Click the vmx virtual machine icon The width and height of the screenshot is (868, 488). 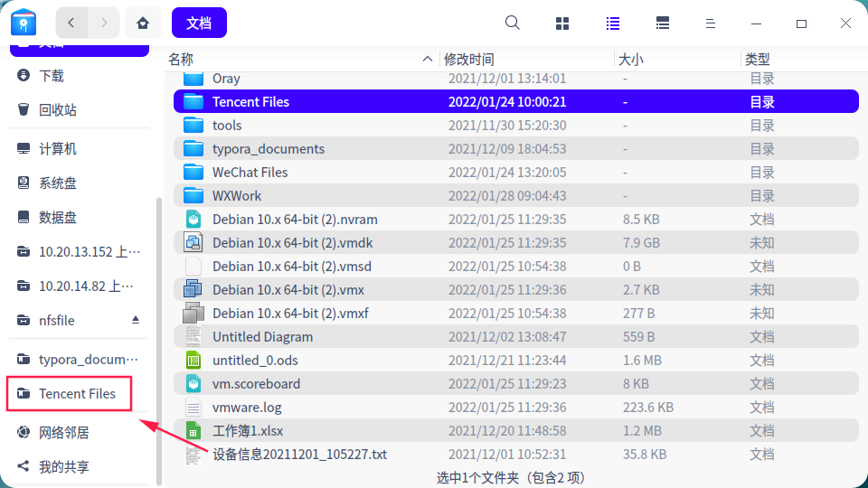tap(193, 289)
